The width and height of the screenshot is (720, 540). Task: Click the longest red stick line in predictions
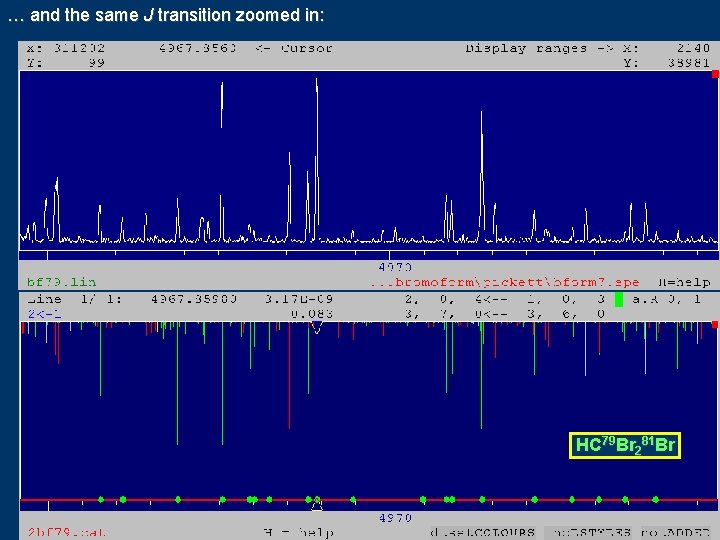(x=289, y=377)
